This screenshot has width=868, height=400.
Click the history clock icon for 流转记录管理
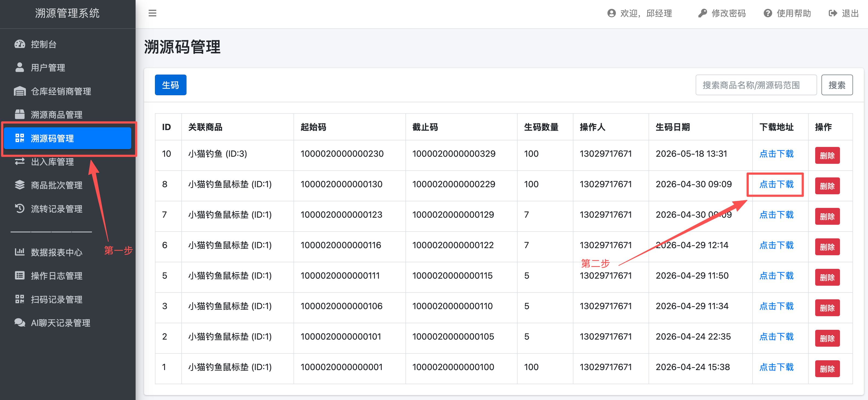[20, 208]
